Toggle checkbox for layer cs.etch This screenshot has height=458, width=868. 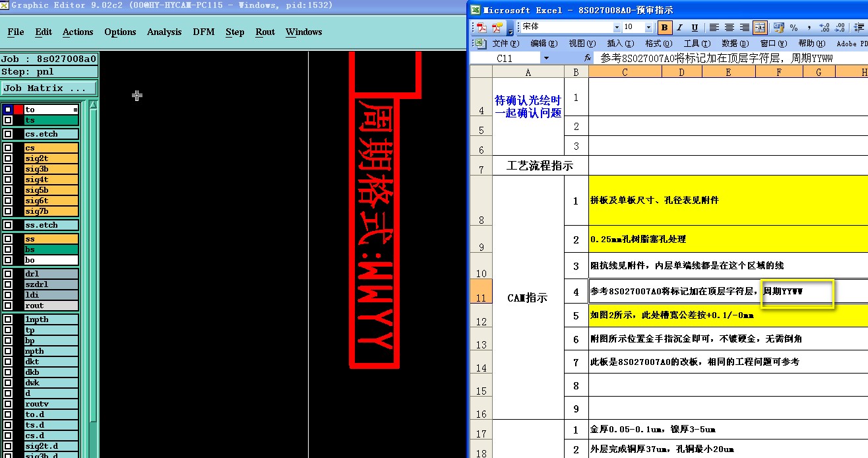pyautogui.click(x=8, y=134)
